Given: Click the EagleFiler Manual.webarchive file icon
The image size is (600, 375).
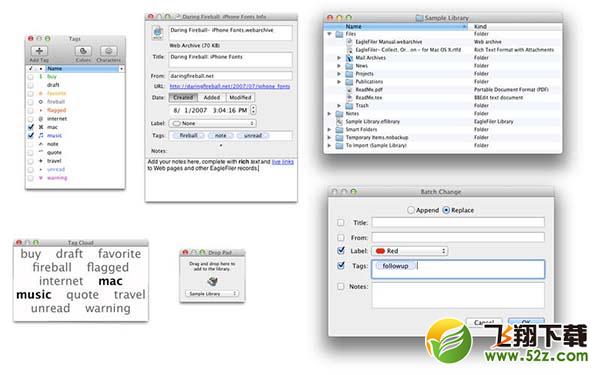Looking at the screenshot, I should coord(349,42).
